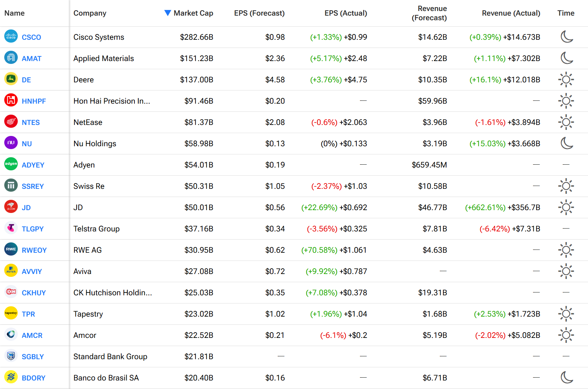The height and width of the screenshot is (389, 588).
Task: Sort by Revenue (Actual) column header
Action: tap(511, 13)
